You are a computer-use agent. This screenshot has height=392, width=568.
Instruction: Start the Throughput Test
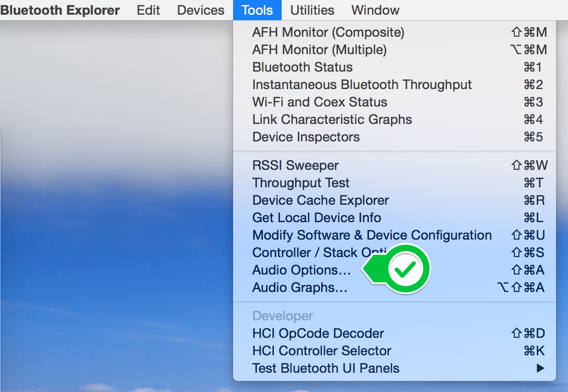pyautogui.click(x=395, y=183)
